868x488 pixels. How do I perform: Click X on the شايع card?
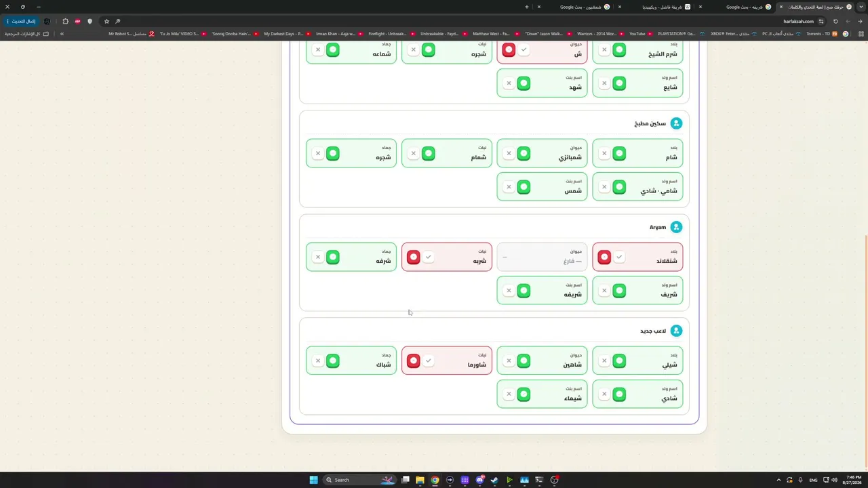click(x=604, y=83)
